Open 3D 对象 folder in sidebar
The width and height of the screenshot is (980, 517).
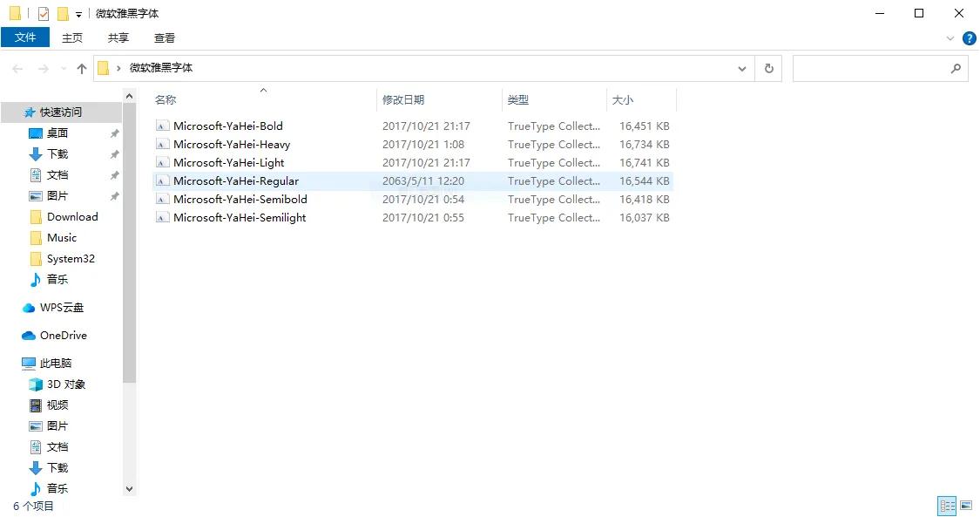65,384
